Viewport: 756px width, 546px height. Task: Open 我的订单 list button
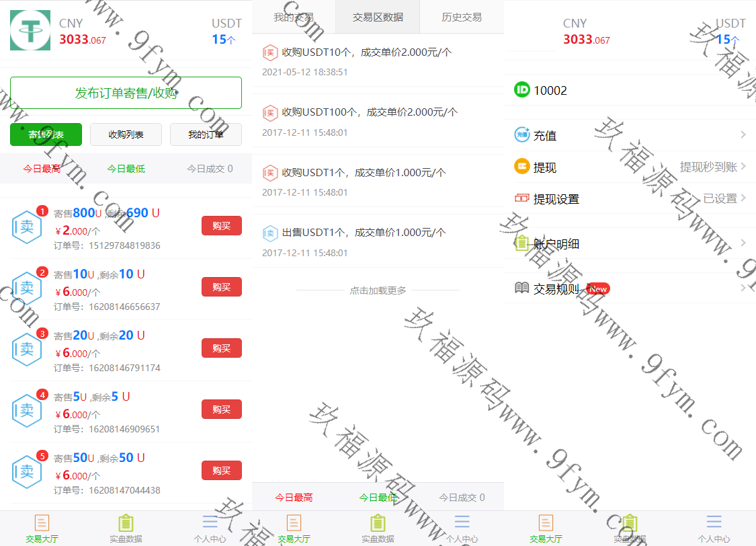[206, 134]
